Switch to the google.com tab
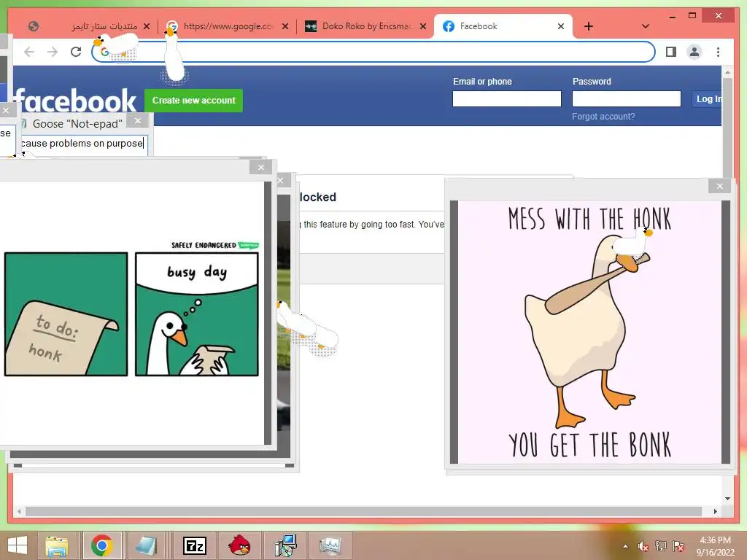 coord(222,26)
